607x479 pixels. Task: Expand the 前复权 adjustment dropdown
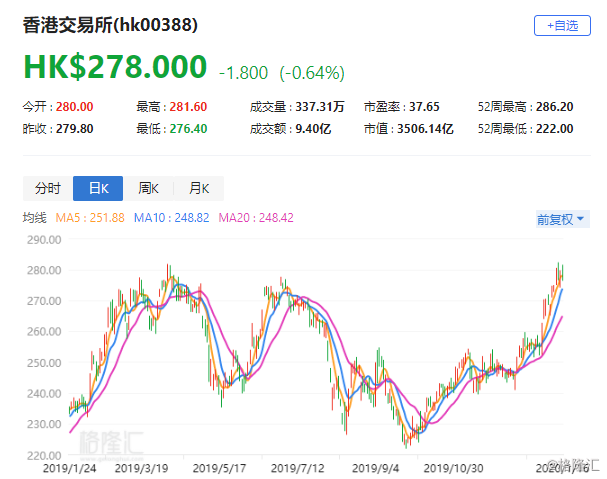[x=562, y=219]
